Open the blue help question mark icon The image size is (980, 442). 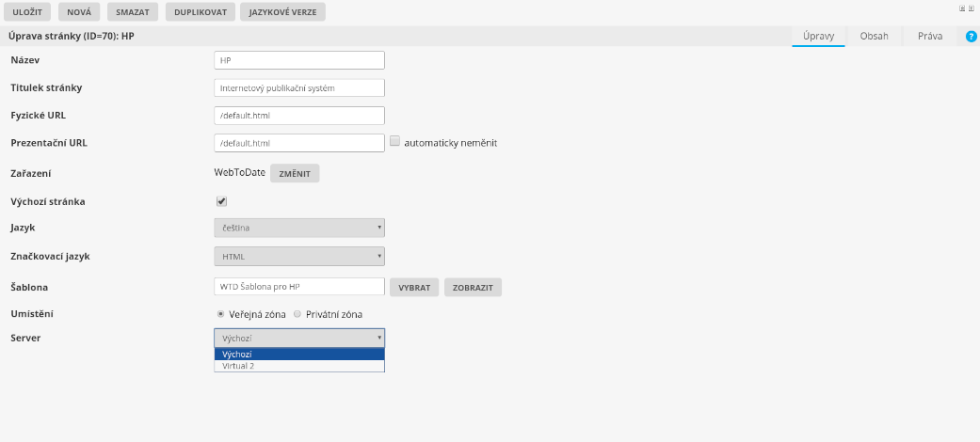972,37
